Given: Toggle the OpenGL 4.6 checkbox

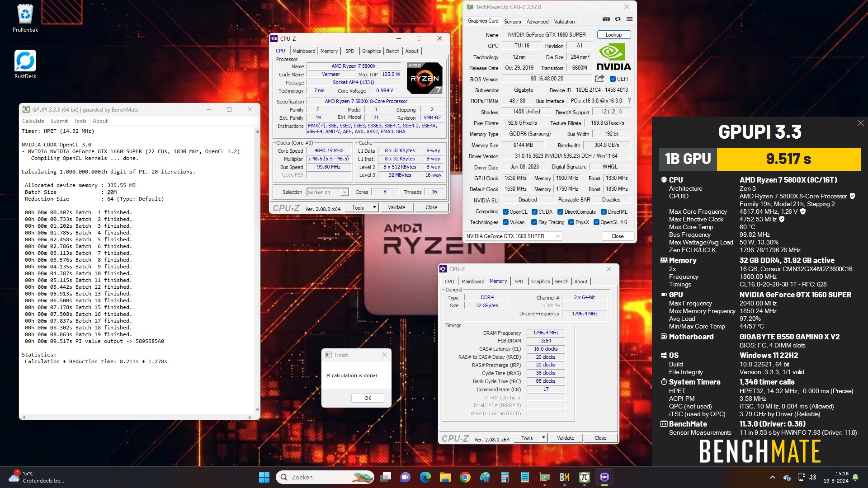Looking at the screenshot, I should tap(596, 222).
